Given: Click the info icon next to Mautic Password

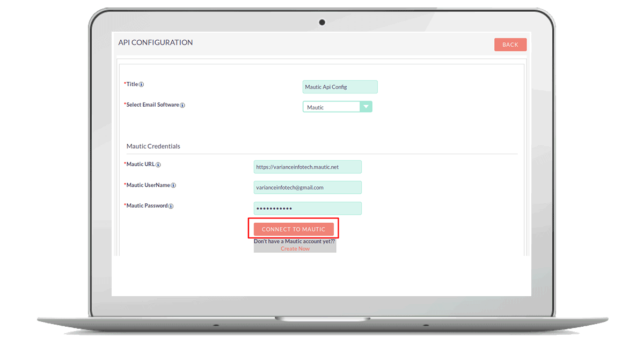Looking at the screenshot, I should [171, 206].
